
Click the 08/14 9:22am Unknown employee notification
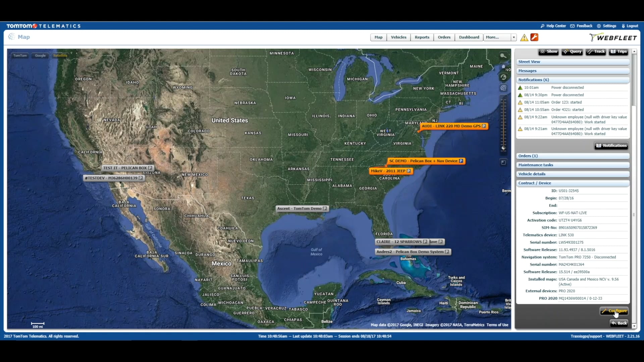pos(573,119)
